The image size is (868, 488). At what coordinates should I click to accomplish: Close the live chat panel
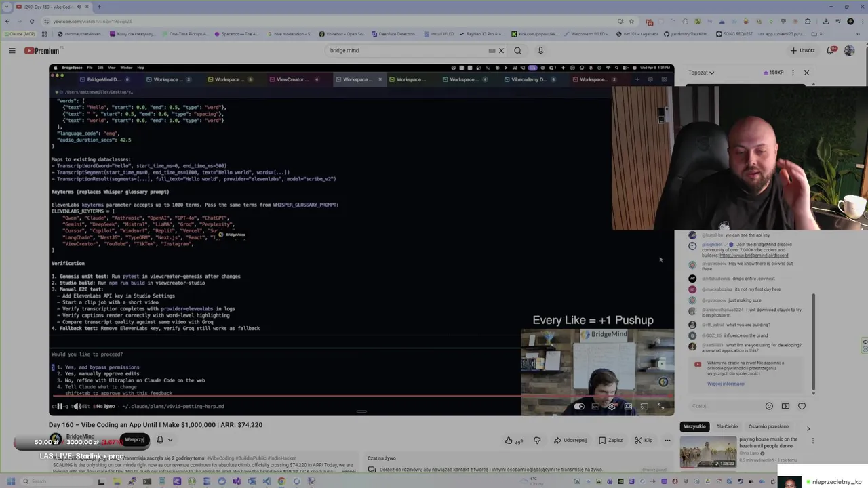pos(806,73)
